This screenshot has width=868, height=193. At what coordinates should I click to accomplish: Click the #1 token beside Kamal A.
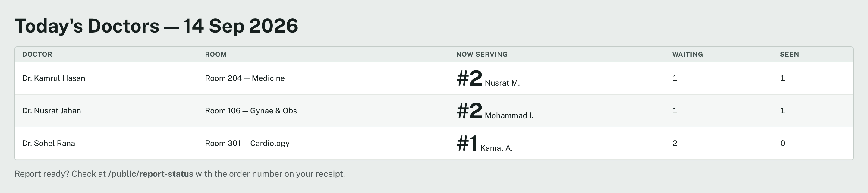click(x=467, y=144)
